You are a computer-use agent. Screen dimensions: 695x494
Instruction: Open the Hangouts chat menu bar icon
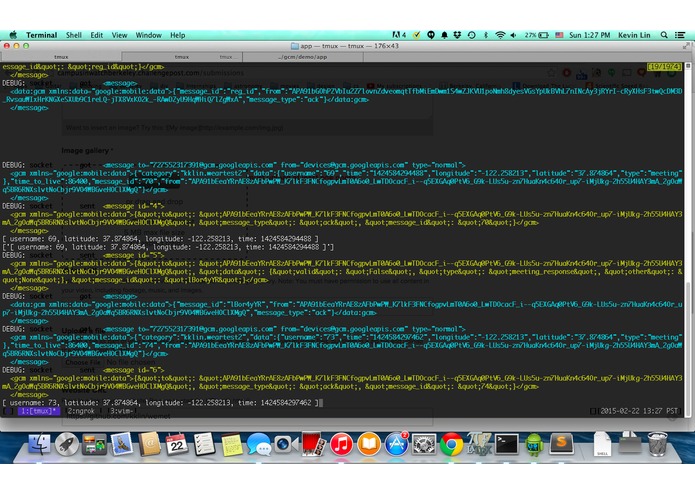[430, 35]
